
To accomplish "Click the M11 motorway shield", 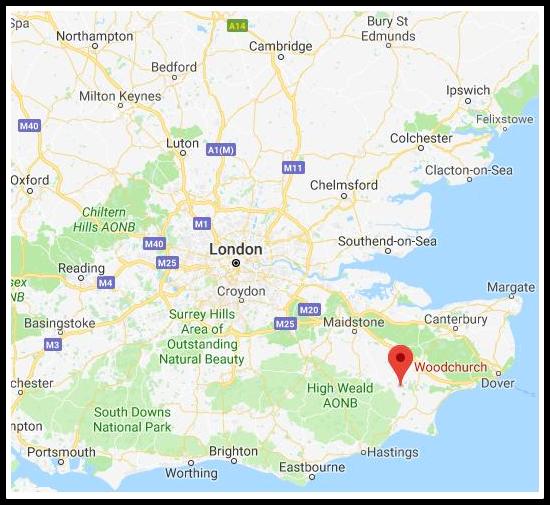I will pyautogui.click(x=293, y=168).
